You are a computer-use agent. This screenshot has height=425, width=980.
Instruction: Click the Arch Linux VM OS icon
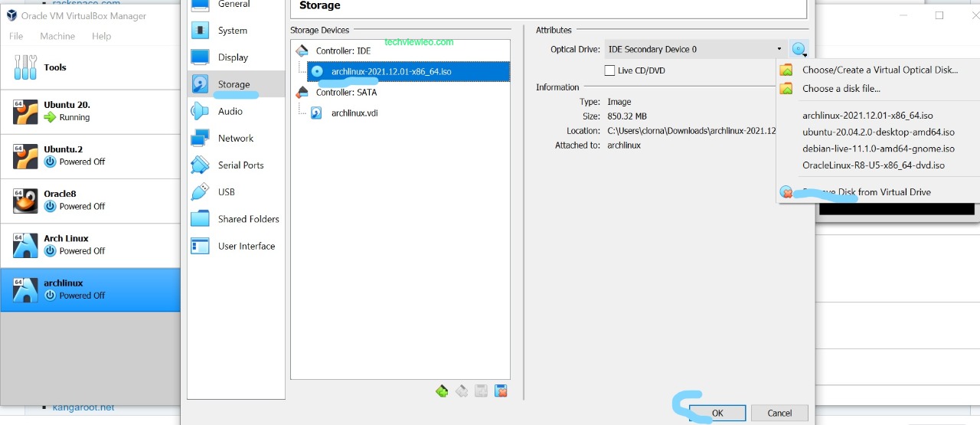[x=25, y=245]
